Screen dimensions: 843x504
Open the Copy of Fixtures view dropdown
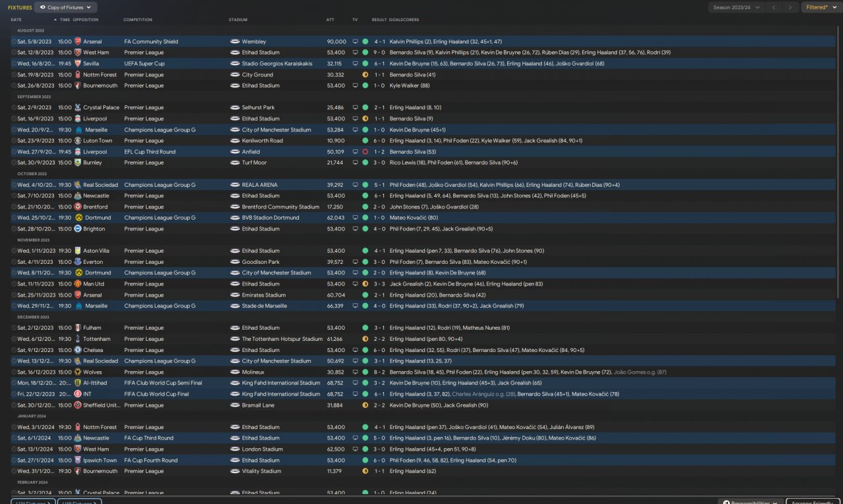[66, 7]
